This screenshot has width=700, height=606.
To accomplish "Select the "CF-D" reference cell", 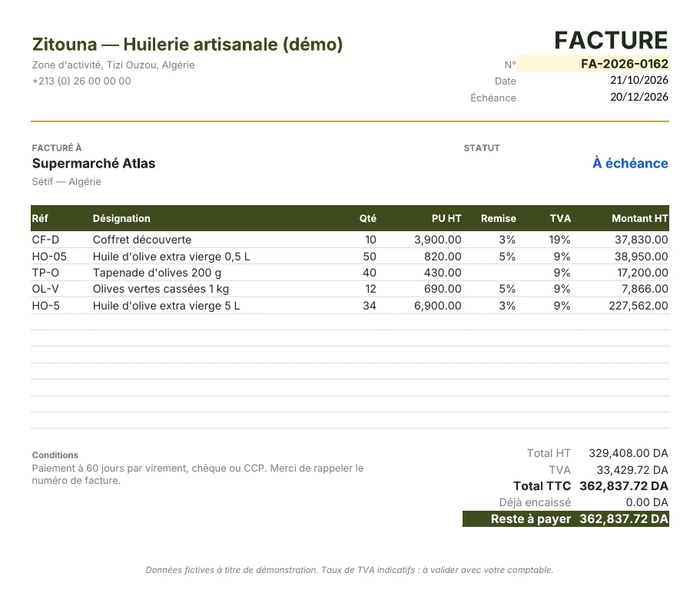I will tap(45, 240).
